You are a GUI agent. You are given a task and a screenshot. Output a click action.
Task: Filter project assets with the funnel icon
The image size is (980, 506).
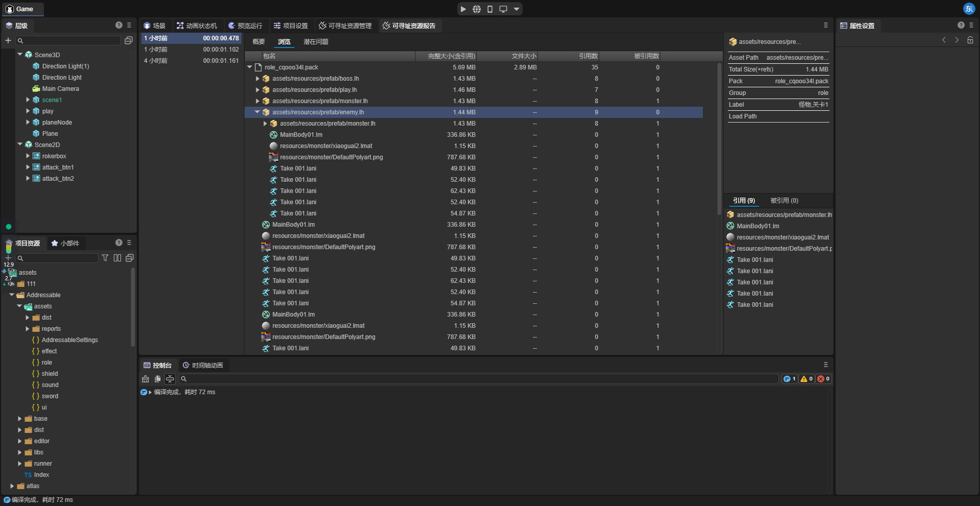pos(105,258)
